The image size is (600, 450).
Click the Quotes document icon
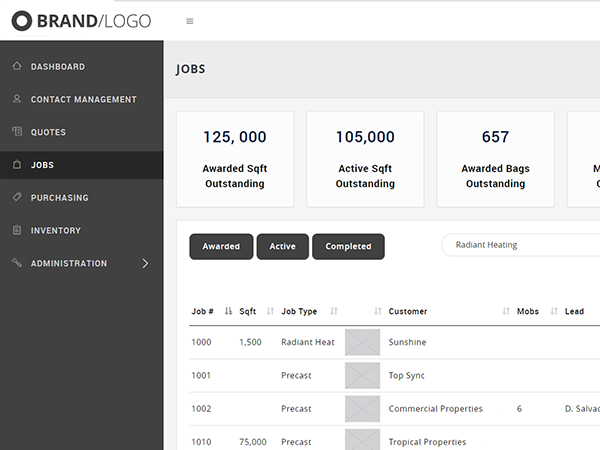pos(17,131)
